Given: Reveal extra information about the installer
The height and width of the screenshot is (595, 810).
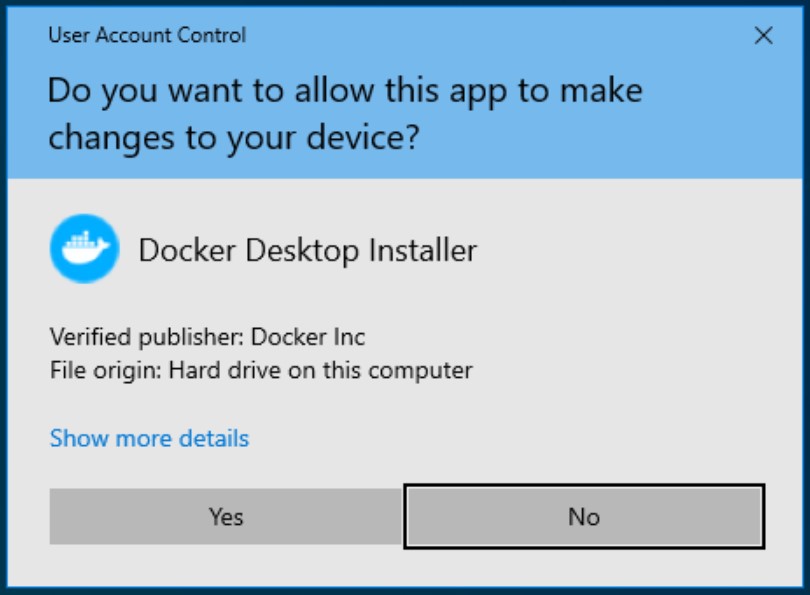Looking at the screenshot, I should click(148, 438).
